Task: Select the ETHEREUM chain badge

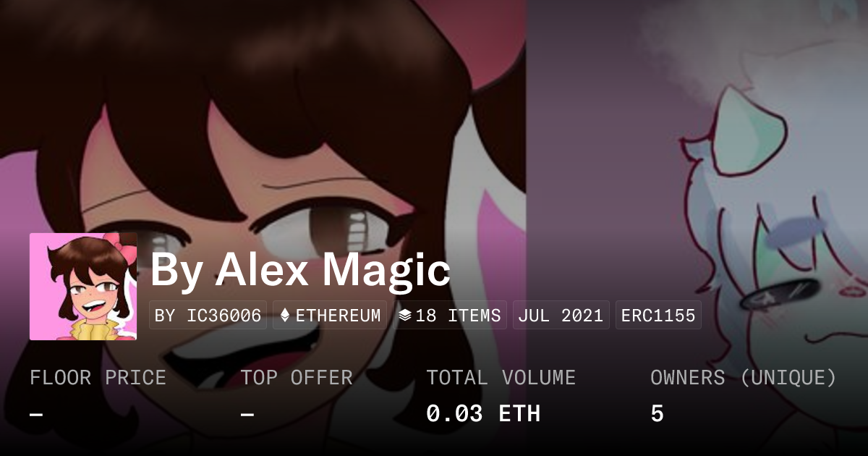Action: click(331, 316)
